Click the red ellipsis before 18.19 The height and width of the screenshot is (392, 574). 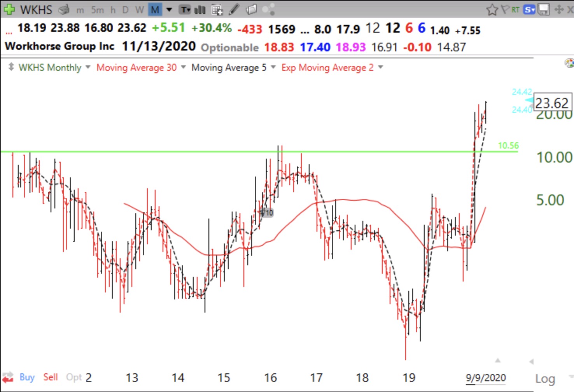click(x=9, y=33)
